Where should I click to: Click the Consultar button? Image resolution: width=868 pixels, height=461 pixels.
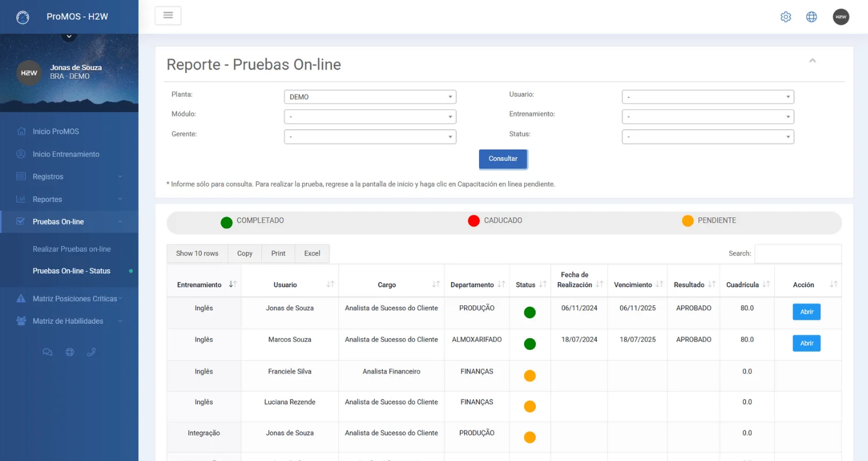503,159
